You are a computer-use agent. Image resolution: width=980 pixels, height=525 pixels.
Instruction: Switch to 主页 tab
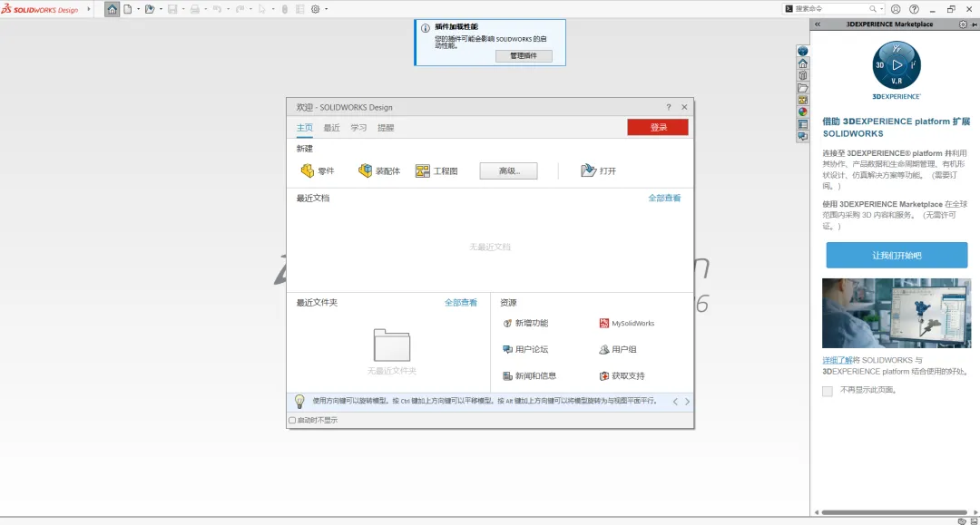pyautogui.click(x=304, y=127)
